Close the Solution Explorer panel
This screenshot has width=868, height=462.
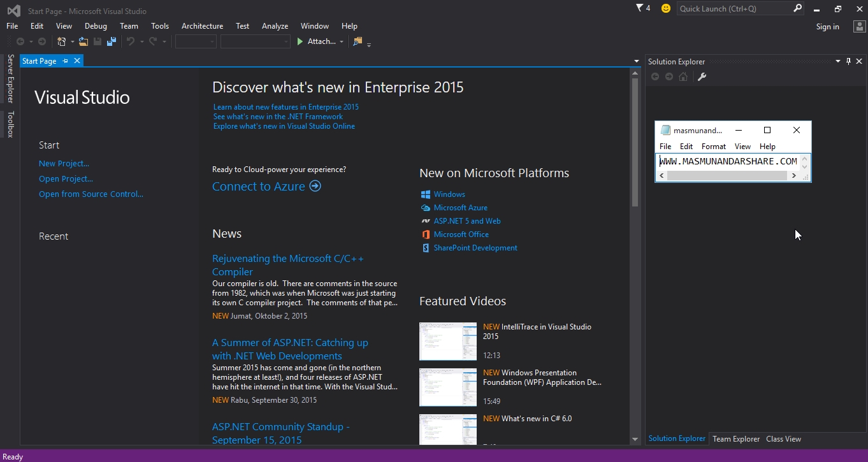(x=859, y=61)
